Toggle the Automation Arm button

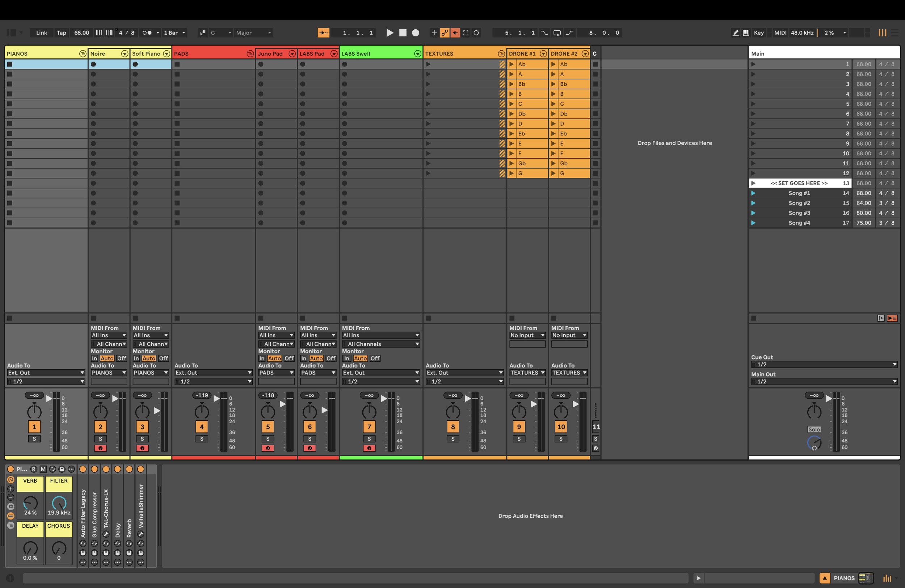pyautogui.click(x=445, y=33)
